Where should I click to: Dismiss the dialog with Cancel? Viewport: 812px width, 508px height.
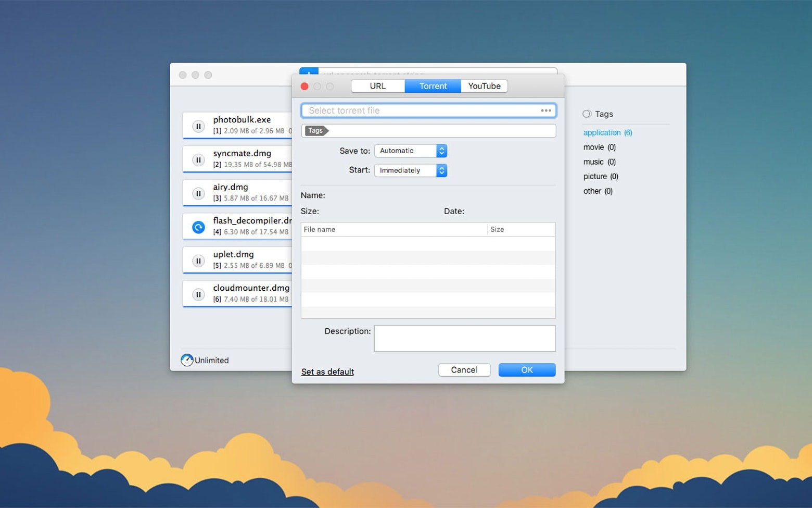[x=464, y=369]
